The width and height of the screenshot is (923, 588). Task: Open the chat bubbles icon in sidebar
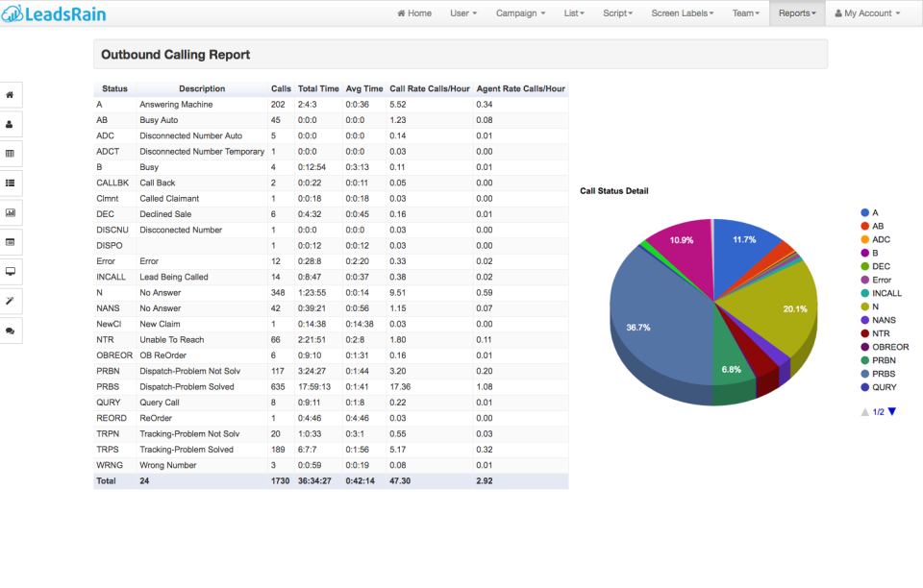pos(11,331)
